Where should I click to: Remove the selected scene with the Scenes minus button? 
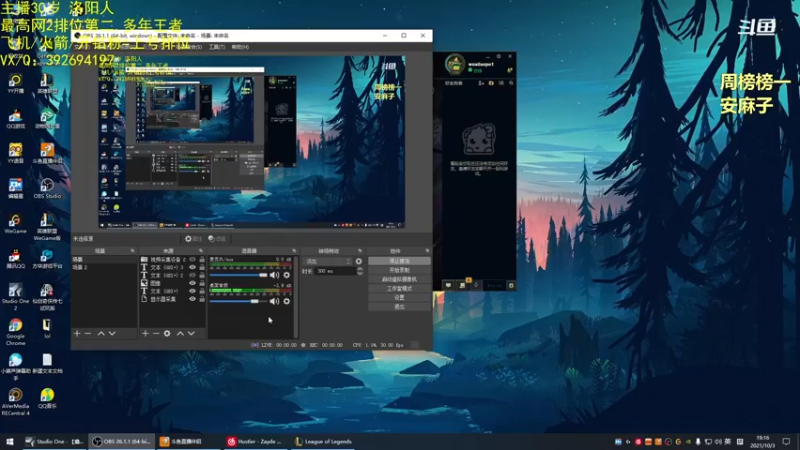(88, 333)
